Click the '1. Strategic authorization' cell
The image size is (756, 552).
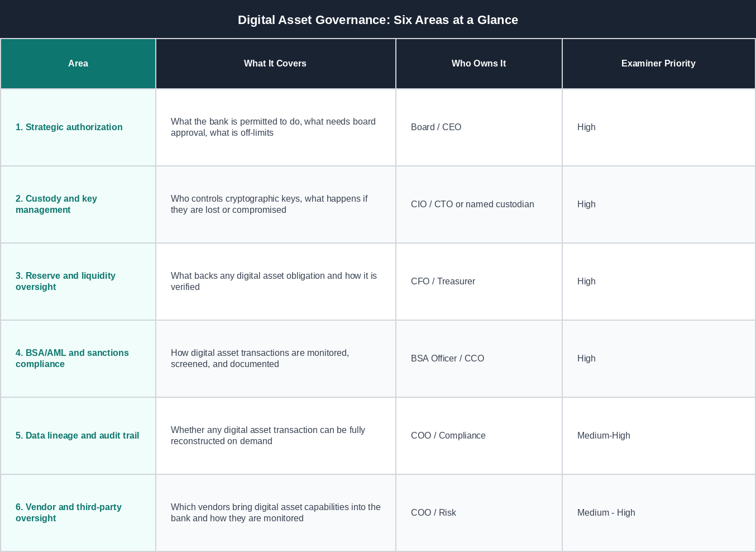tap(78, 127)
